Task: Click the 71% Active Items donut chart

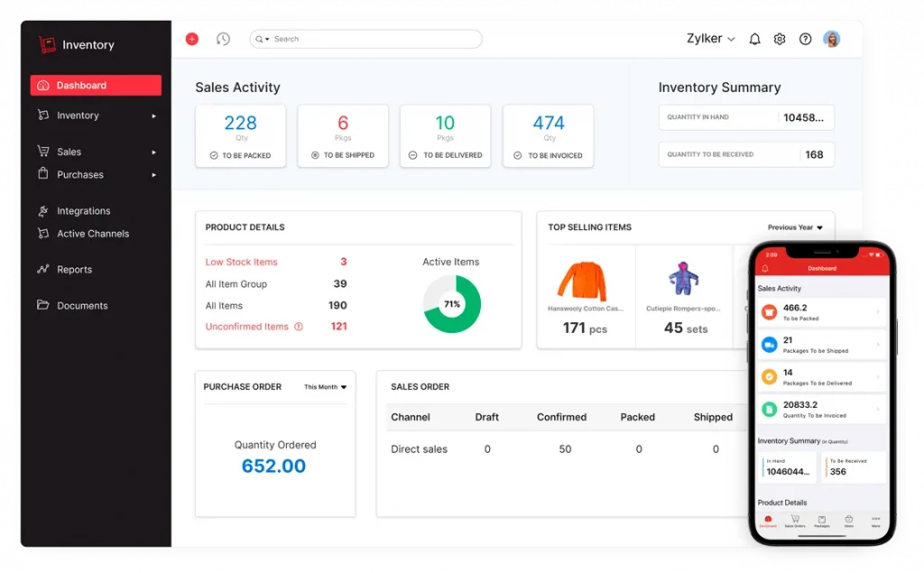Action: click(x=451, y=304)
